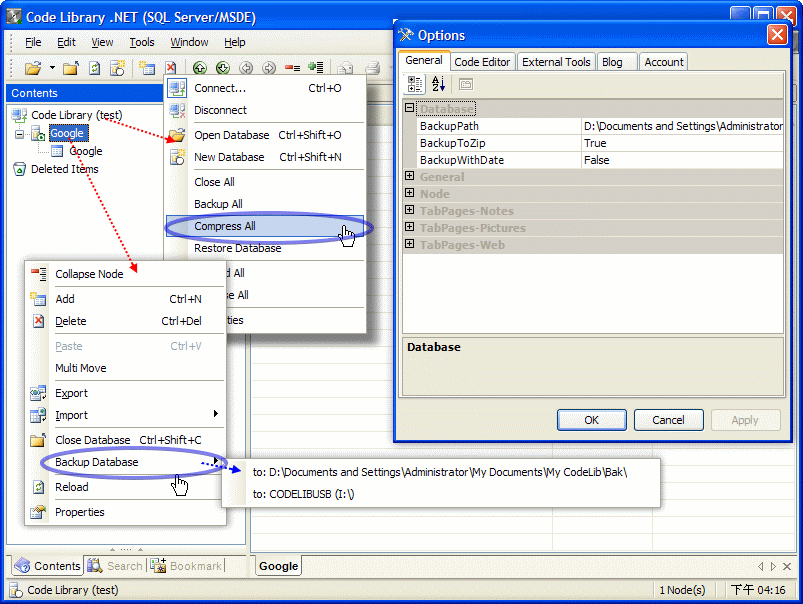Click the Apply button in Options

(746, 420)
